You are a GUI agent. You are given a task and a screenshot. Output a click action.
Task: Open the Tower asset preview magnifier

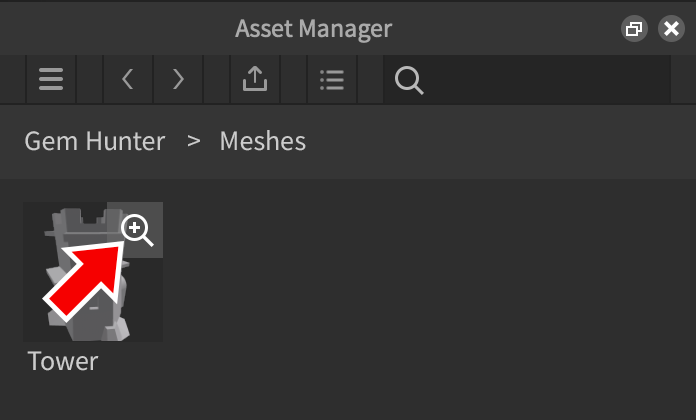click(138, 231)
